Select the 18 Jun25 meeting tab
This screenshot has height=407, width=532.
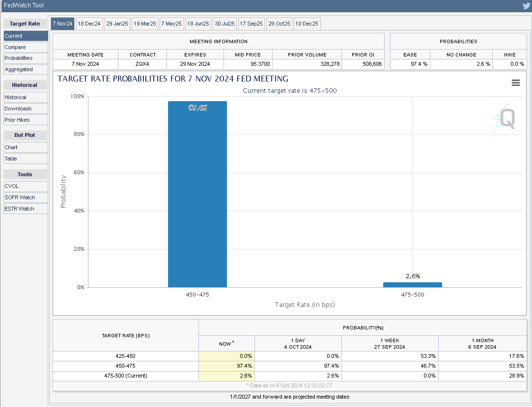tap(198, 24)
